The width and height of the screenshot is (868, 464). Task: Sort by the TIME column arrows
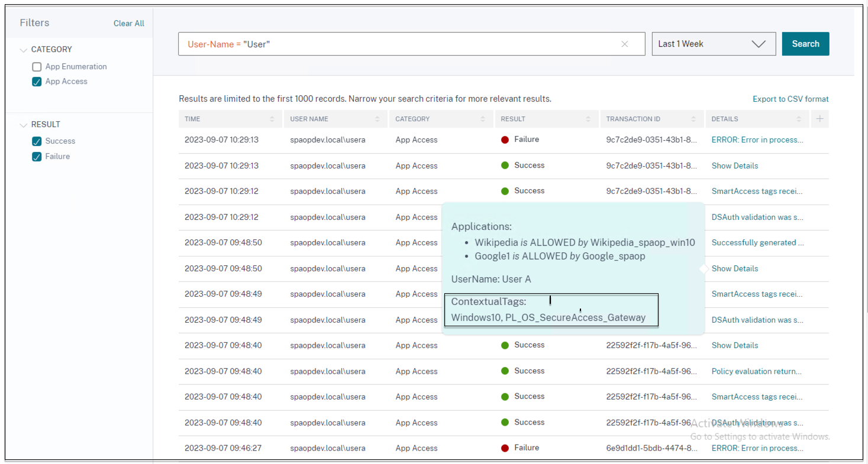pyautogui.click(x=272, y=119)
